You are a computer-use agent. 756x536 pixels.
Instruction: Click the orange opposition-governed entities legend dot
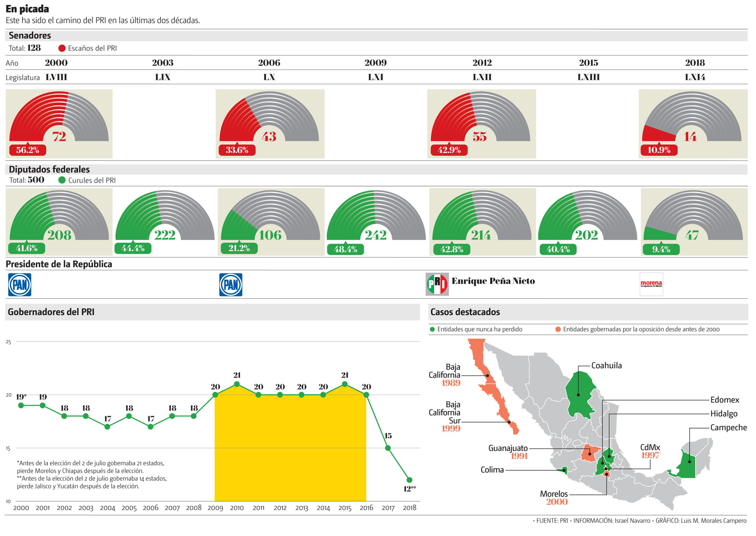(558, 329)
